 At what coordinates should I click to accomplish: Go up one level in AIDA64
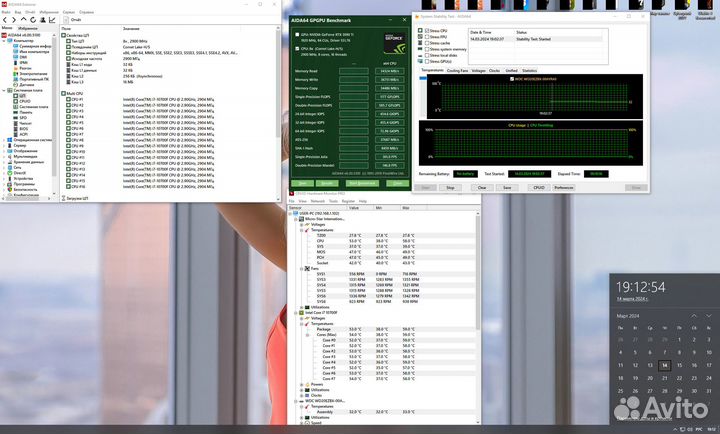(23, 20)
